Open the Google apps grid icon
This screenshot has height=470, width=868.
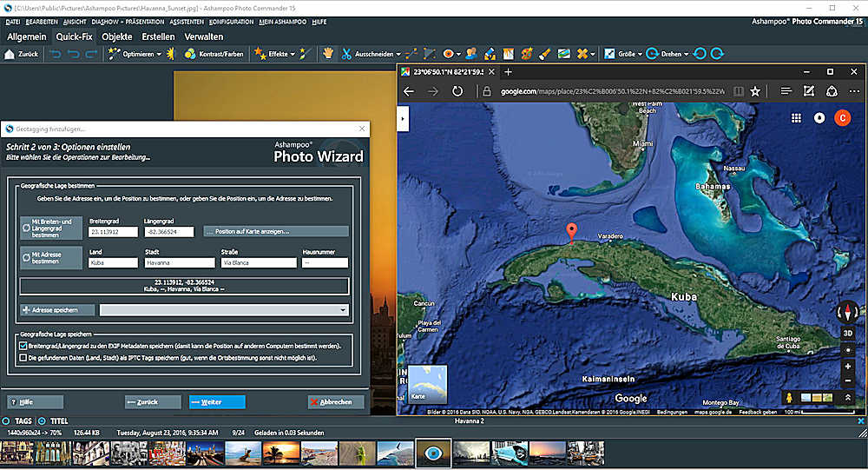click(796, 118)
